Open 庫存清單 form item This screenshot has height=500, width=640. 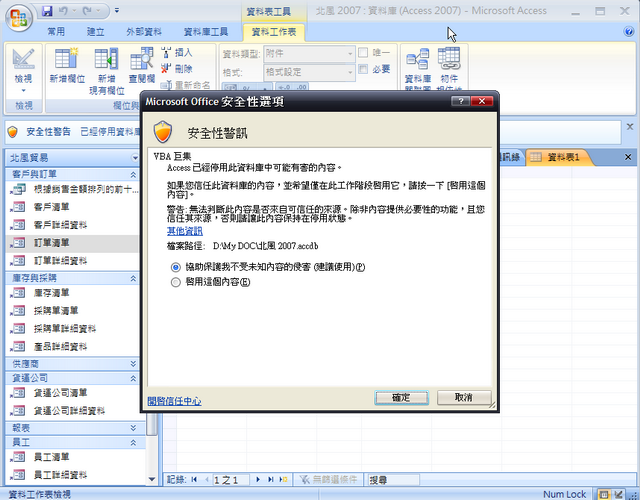click(x=72, y=293)
